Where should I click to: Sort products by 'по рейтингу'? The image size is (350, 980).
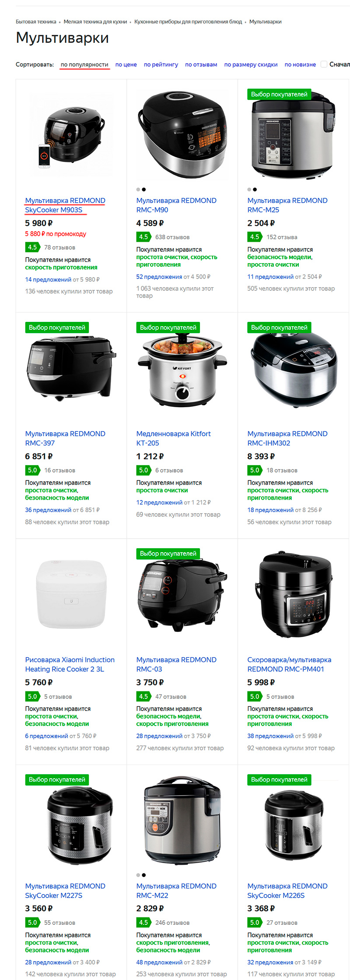(x=161, y=64)
